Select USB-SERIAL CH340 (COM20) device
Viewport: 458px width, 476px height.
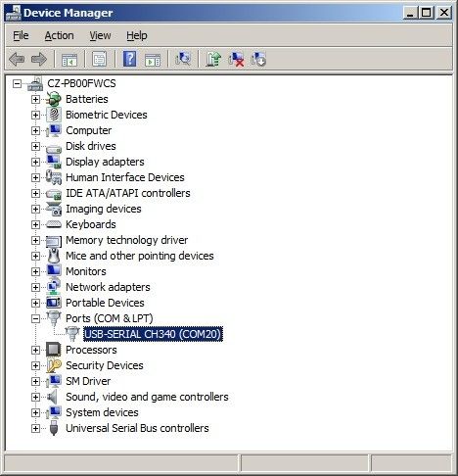click(153, 334)
